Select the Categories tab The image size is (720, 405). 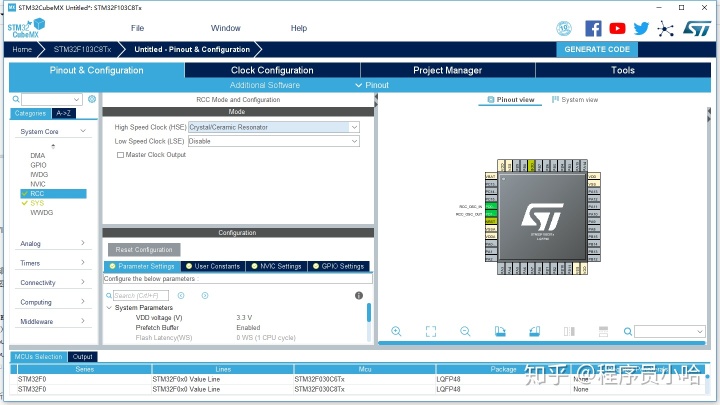(x=30, y=113)
